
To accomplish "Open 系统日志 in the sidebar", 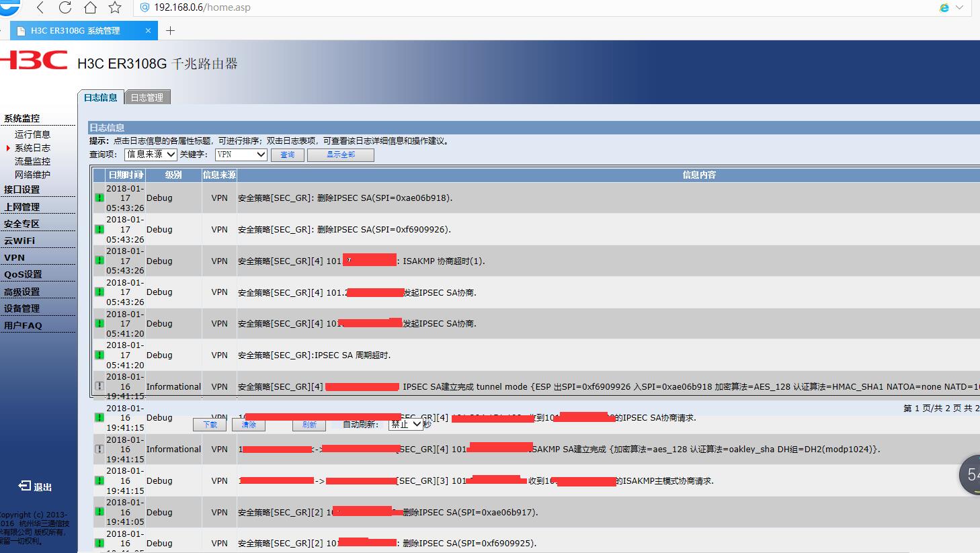I will (x=32, y=148).
